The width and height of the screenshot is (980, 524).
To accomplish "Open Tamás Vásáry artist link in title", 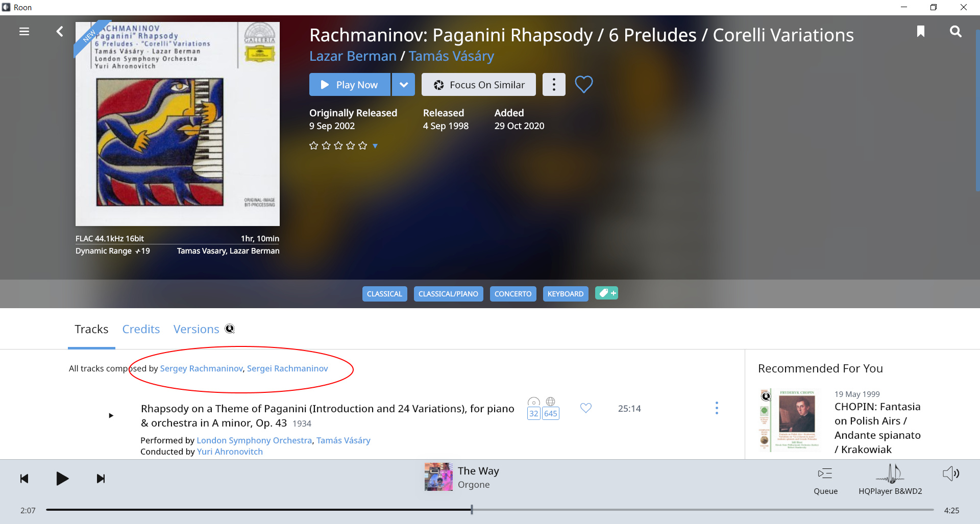I will (451, 56).
